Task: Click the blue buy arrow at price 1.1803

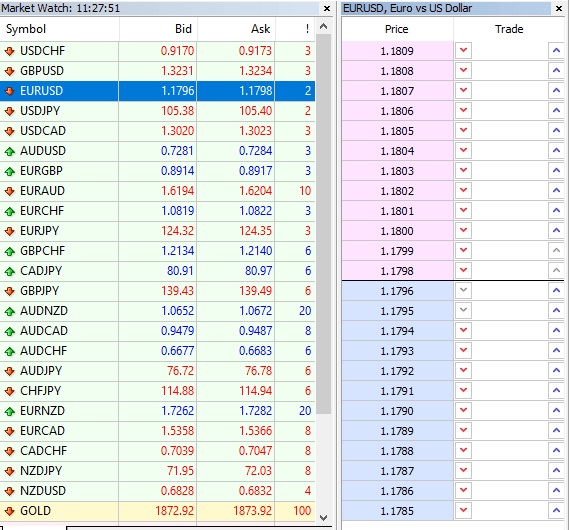Action: coord(556,170)
